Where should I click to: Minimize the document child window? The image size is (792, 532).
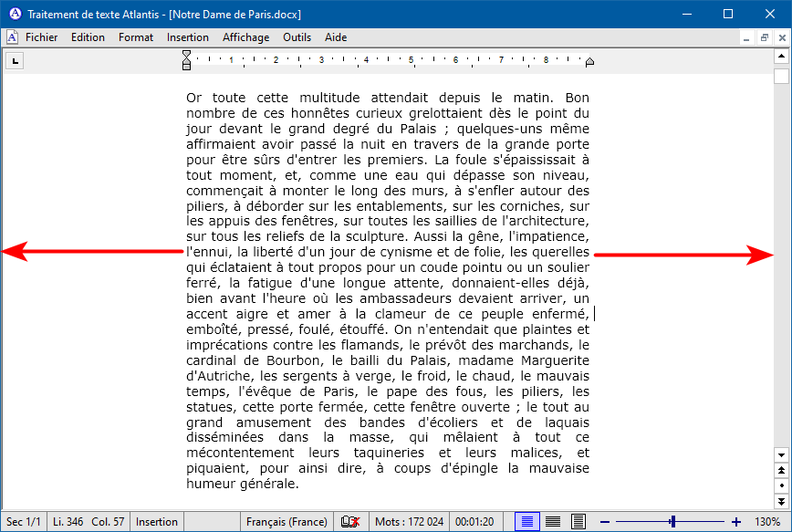[x=746, y=38]
